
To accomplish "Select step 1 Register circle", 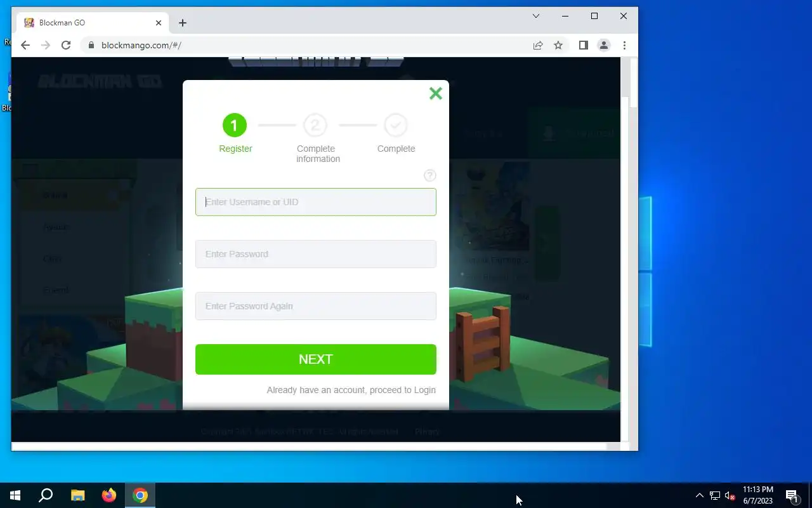I will tap(234, 125).
